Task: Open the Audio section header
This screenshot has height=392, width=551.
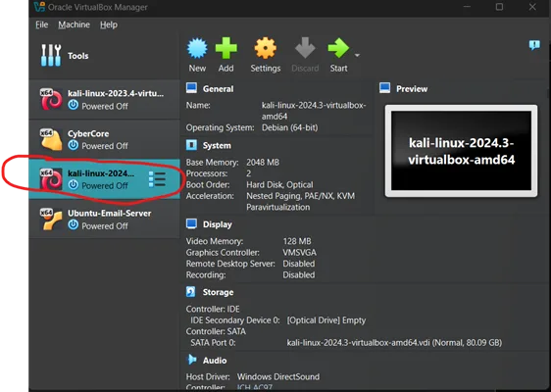Action: pos(215,361)
